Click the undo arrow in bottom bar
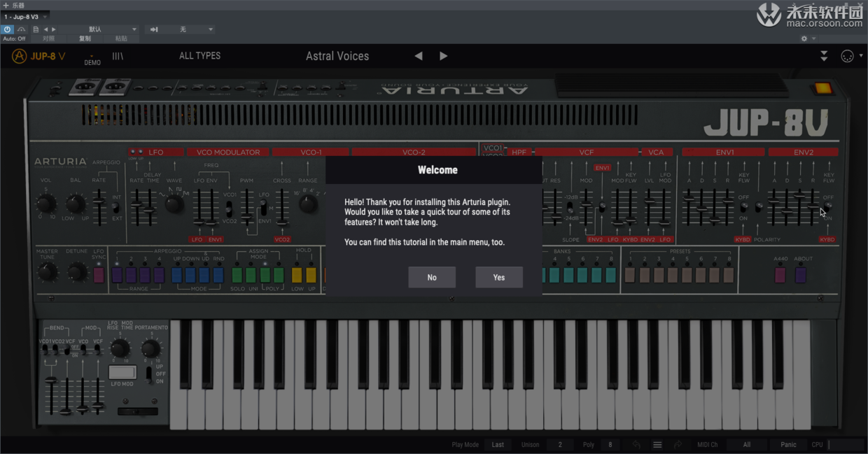This screenshot has height=454, width=868. [x=636, y=445]
